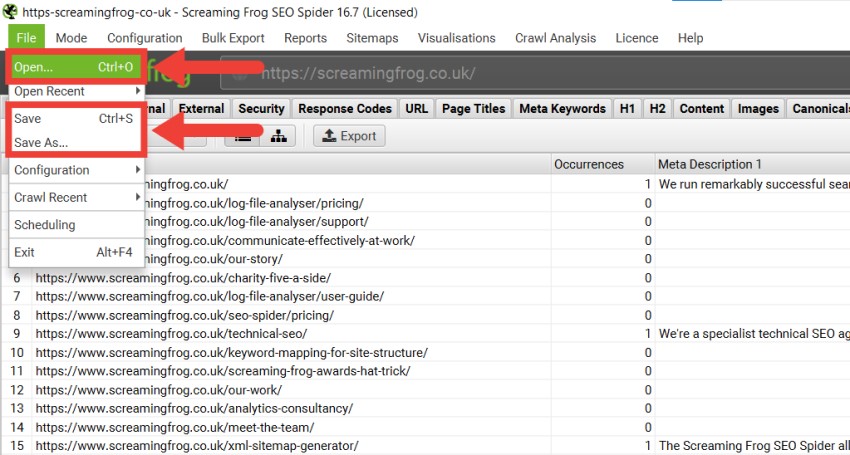Switch to the Page Titles tab
The height and width of the screenshot is (455, 850).
[474, 108]
